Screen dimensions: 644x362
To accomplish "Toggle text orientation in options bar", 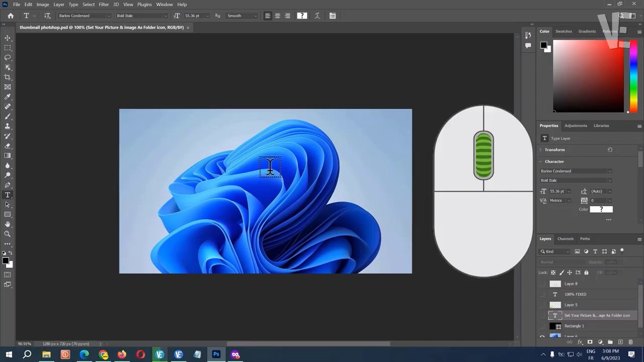I will tap(47, 16).
